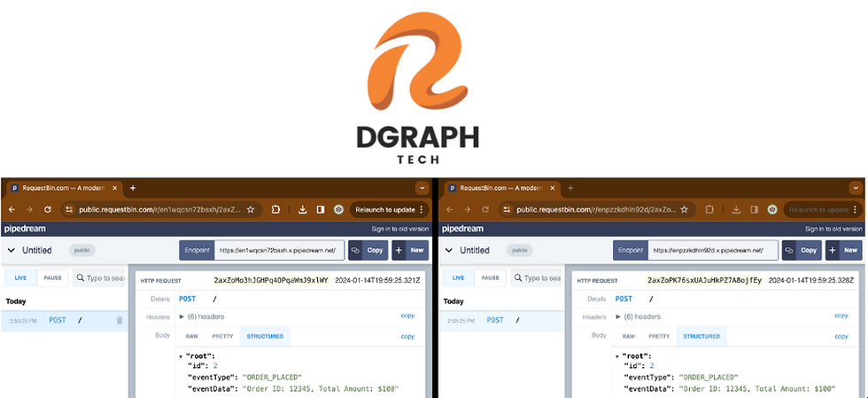Image resolution: width=868 pixels, height=398 pixels.
Task: Open the PRETTY body tab in the left window
Action: tap(222, 337)
